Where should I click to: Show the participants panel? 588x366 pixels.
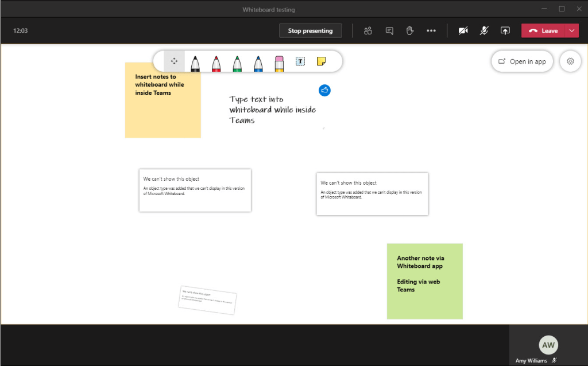click(368, 31)
